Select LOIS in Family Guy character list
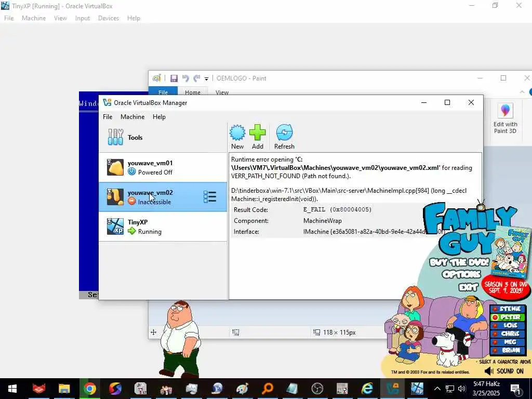This screenshot has height=399, width=532. (x=508, y=325)
